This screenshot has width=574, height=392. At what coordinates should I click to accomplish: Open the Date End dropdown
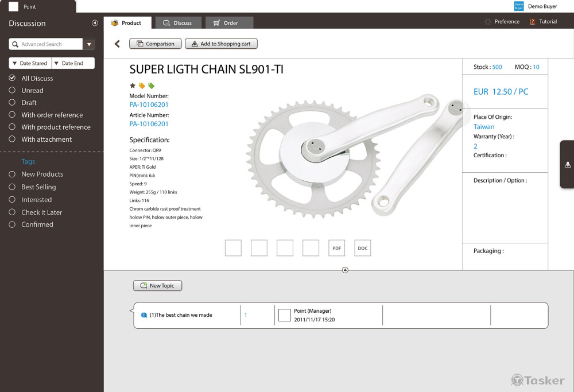(73, 63)
